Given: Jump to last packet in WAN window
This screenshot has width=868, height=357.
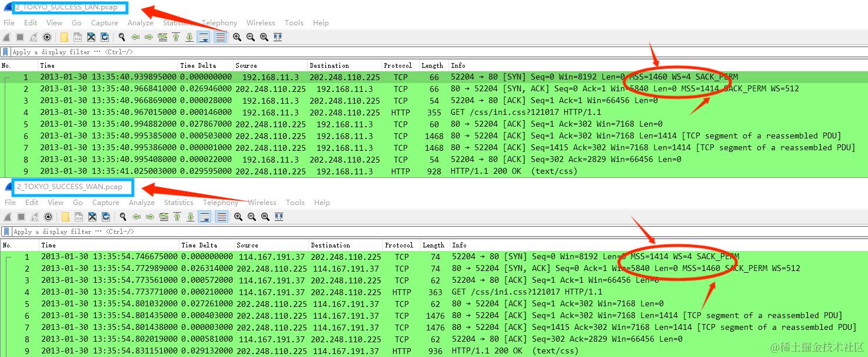Looking at the screenshot, I should tap(191, 217).
